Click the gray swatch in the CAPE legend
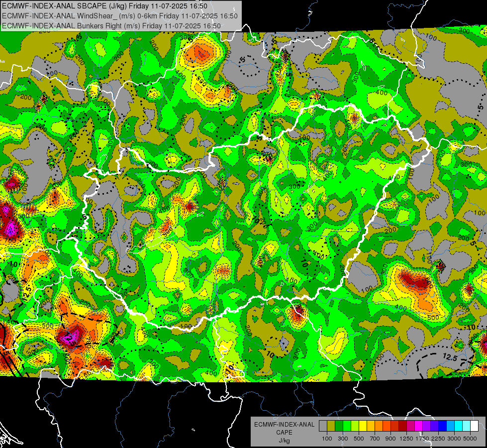 pos(323,426)
